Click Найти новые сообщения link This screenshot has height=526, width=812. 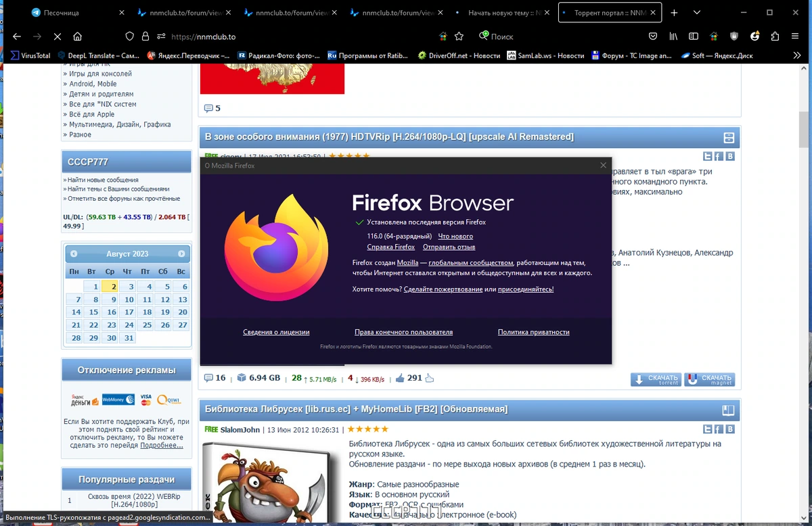pos(103,180)
